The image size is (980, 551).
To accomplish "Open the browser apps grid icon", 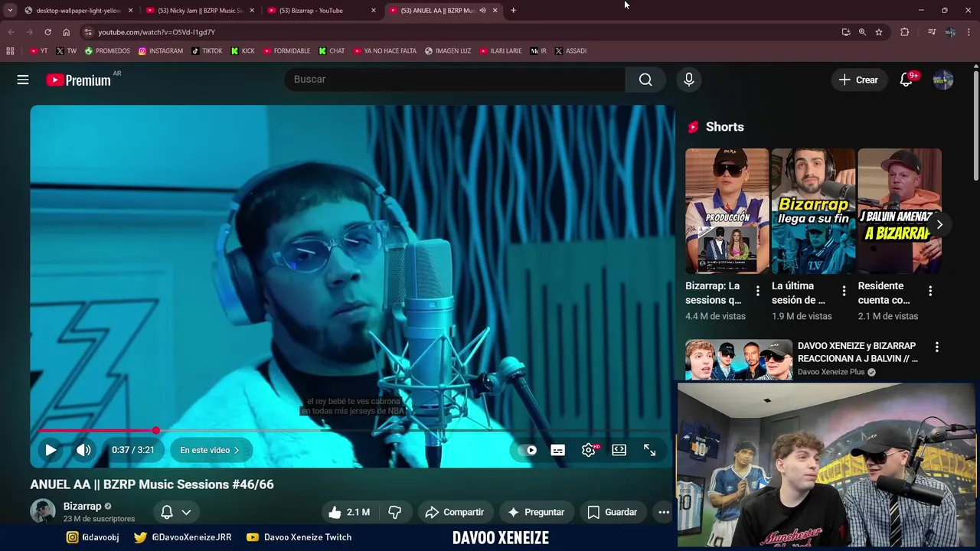I will [10, 51].
